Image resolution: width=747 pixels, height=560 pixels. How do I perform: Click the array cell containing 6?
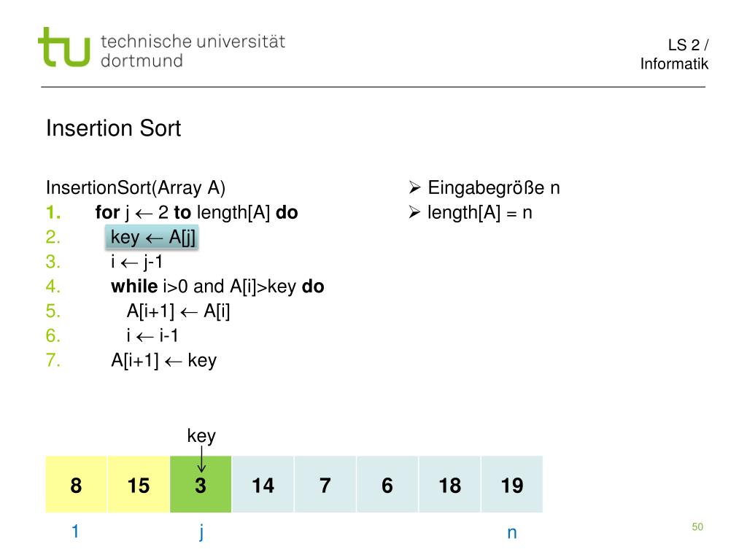pyautogui.click(x=387, y=484)
